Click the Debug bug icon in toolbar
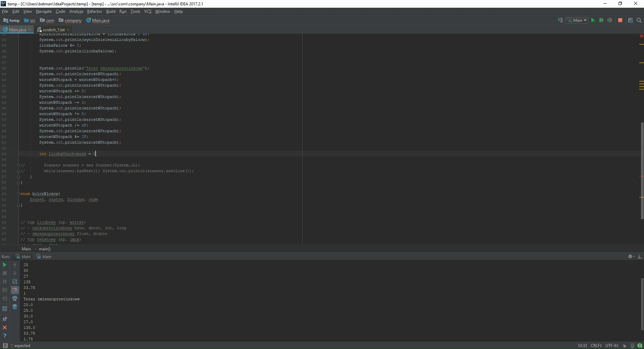Screen dimensions: 644x349 [601, 20]
